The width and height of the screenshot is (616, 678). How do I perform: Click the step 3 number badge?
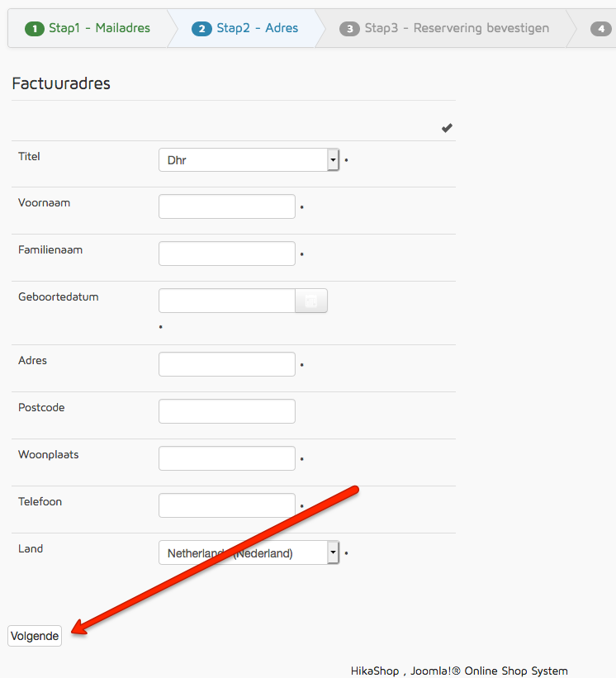click(349, 29)
